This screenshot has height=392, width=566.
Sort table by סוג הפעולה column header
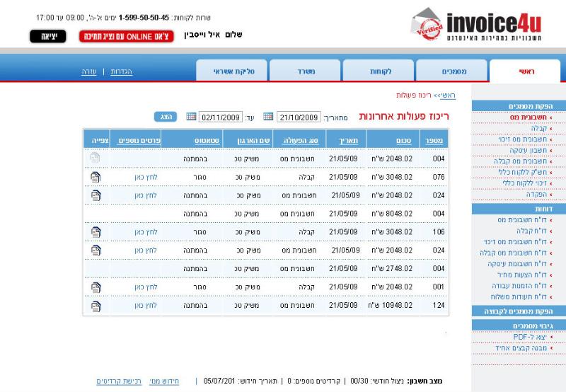click(x=300, y=140)
